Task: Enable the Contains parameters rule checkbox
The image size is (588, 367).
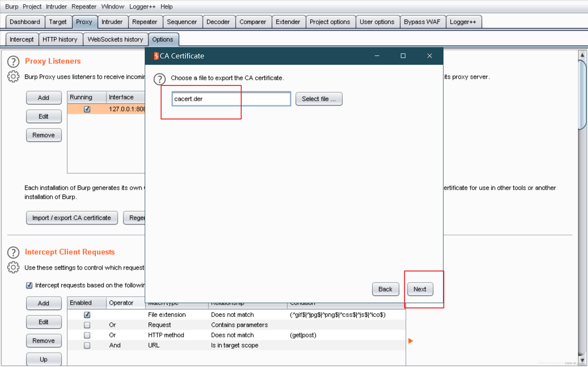Action: click(x=87, y=325)
